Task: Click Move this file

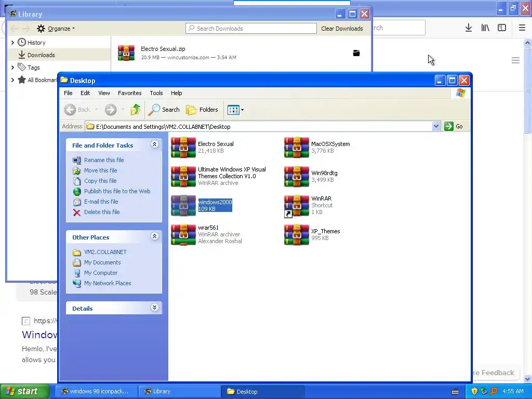Action: pos(100,170)
